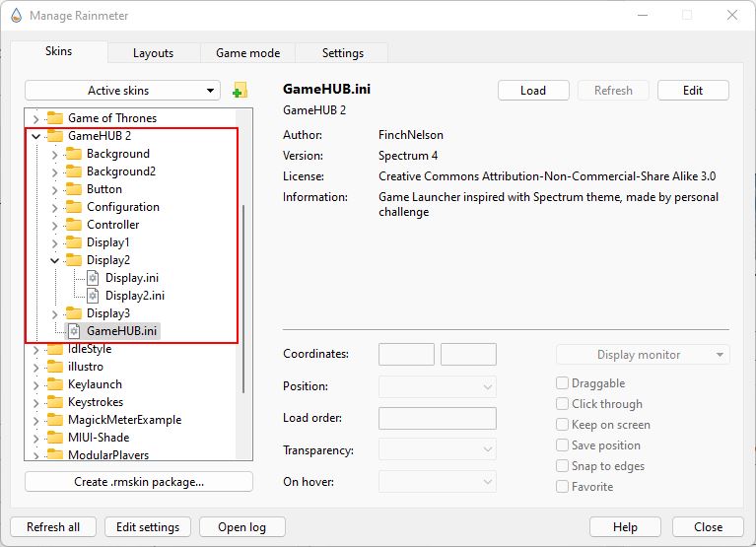The width and height of the screenshot is (756, 547).
Task: Enable the Keep on screen checkbox
Action: click(562, 425)
